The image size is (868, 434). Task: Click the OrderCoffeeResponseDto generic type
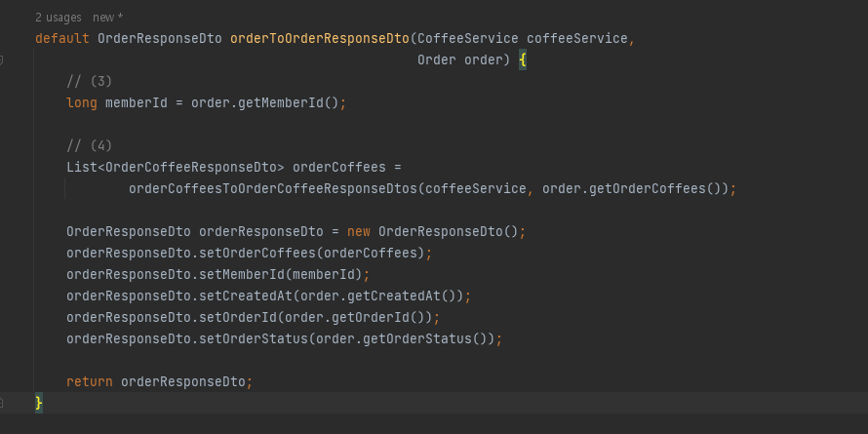pos(191,167)
